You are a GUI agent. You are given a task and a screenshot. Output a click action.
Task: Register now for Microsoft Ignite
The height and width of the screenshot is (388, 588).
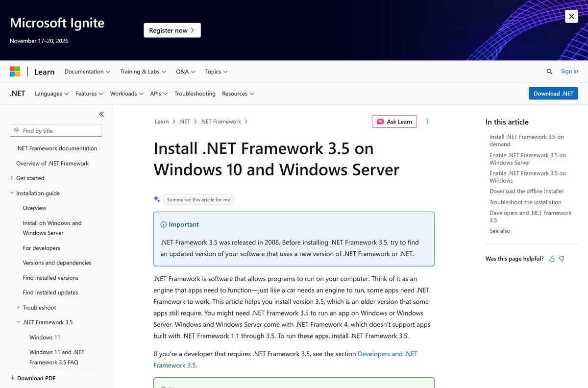tap(172, 30)
